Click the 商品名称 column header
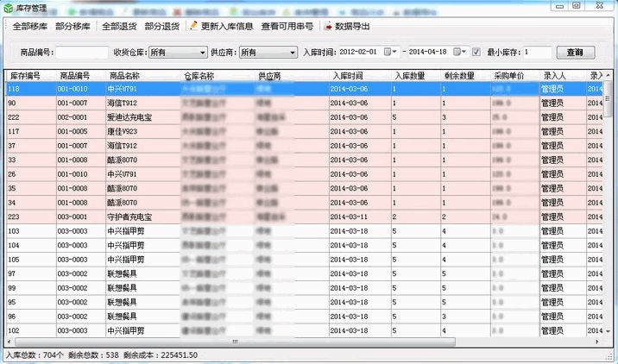618x364 pixels. pyautogui.click(x=125, y=76)
